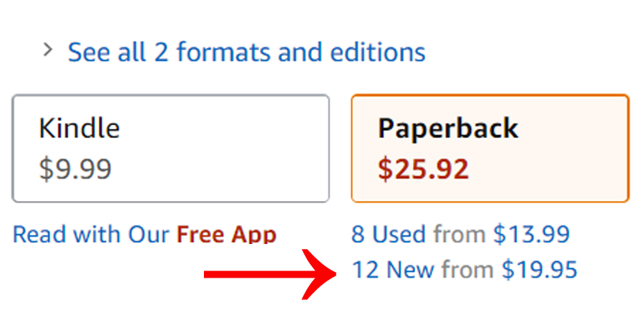Image resolution: width=644 pixels, height=322 pixels.
Task: Open the "12 New from $19.95" offers
Action: tap(464, 270)
